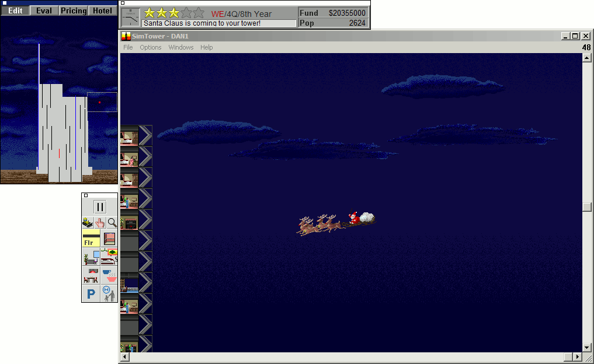This screenshot has width=594, height=364.
Task: Open the File menu
Action: click(128, 47)
